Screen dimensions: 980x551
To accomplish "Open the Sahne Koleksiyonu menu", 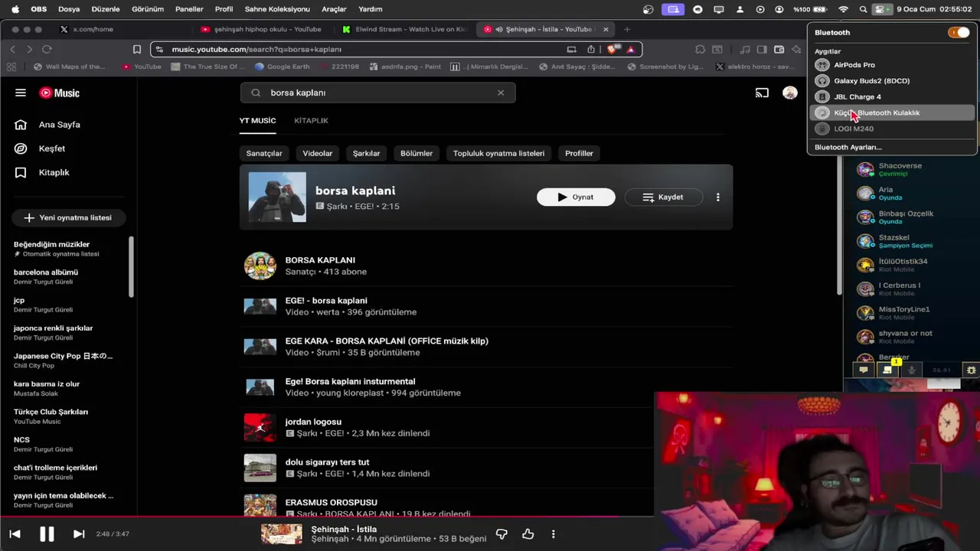I will [x=277, y=9].
